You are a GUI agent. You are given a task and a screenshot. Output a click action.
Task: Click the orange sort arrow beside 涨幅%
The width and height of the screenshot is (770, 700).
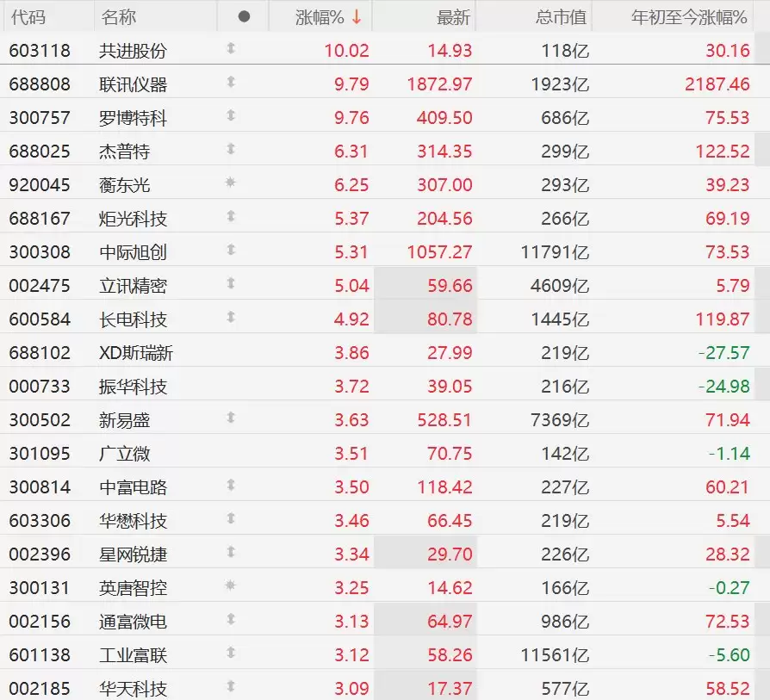[x=357, y=17]
